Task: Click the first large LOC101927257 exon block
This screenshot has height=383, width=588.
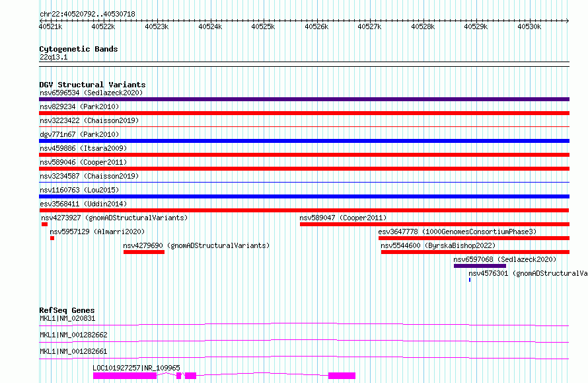Action: point(125,376)
